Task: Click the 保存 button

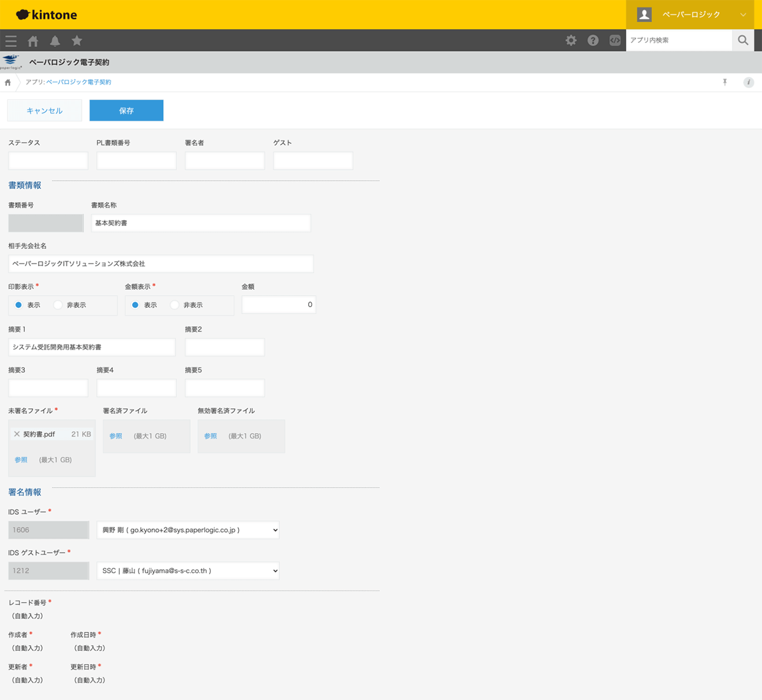Action: point(126,111)
